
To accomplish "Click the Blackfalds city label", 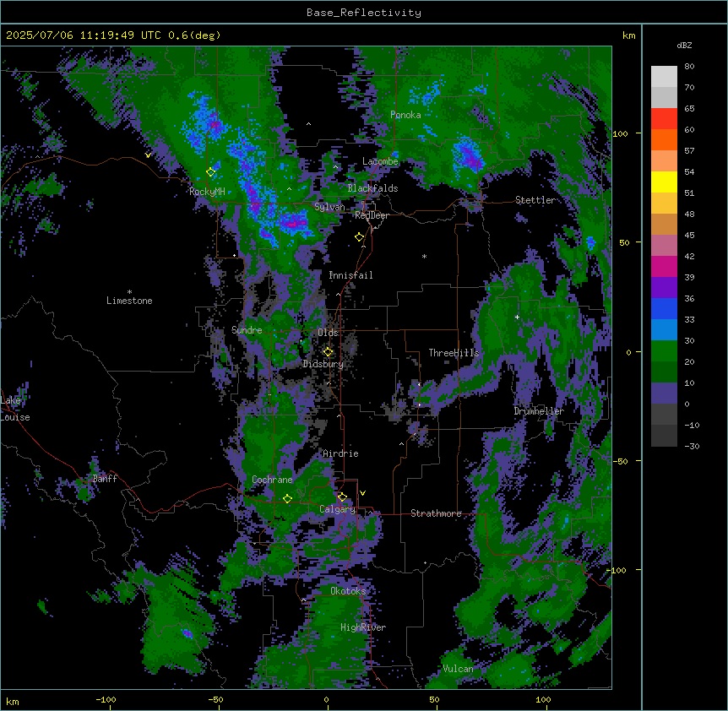I will 372,188.
